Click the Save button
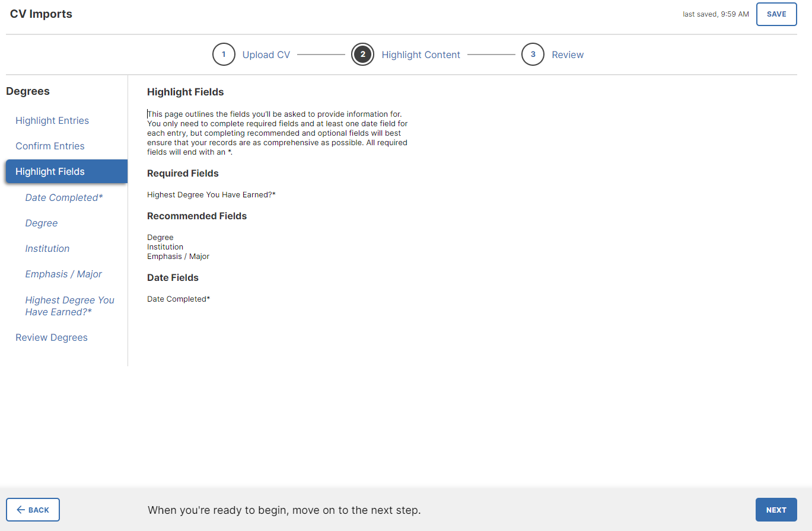This screenshot has width=812, height=531. (x=776, y=14)
